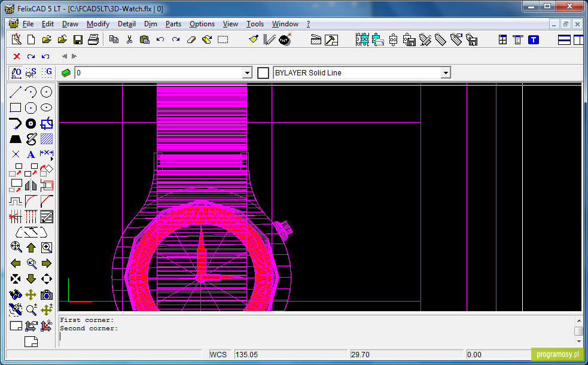Click the blue T text icon
Screen dimensions: 588x365
click(533, 39)
